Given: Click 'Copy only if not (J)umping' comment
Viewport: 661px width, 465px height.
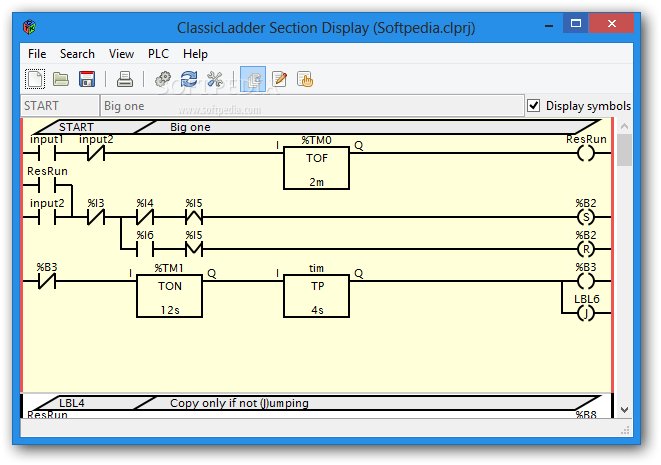Looking at the screenshot, I should (239, 403).
